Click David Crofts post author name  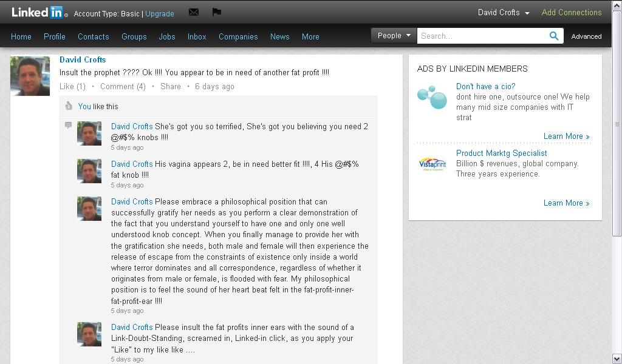pos(83,60)
